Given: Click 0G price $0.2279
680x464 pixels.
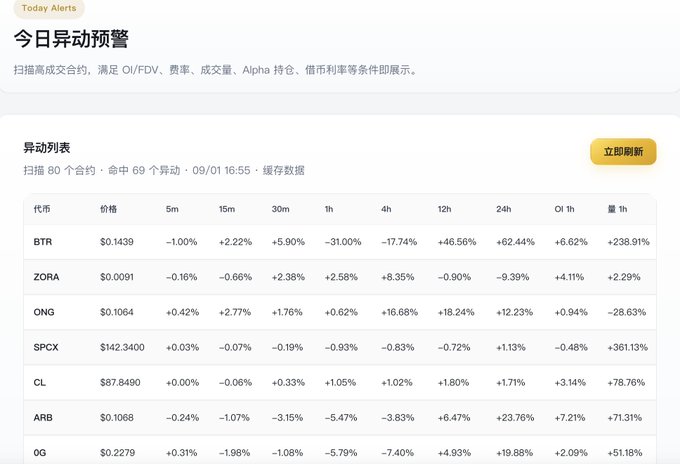Looking at the screenshot, I should click(x=117, y=453).
